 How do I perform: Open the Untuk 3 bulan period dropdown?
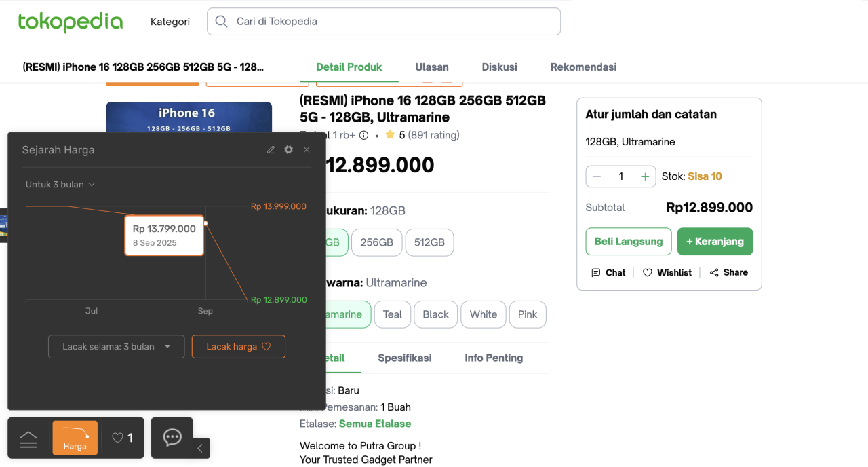point(60,185)
